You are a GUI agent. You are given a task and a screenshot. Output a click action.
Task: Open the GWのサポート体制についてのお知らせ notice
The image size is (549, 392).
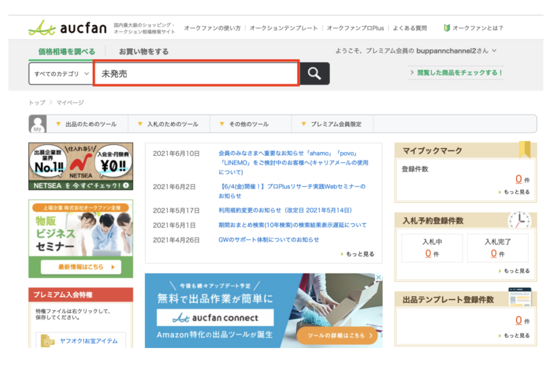point(269,240)
